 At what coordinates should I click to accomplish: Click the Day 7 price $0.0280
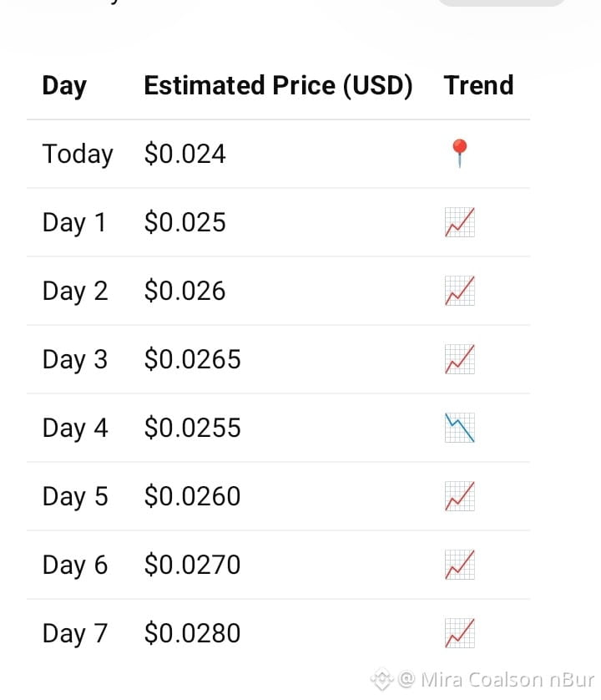[192, 633]
